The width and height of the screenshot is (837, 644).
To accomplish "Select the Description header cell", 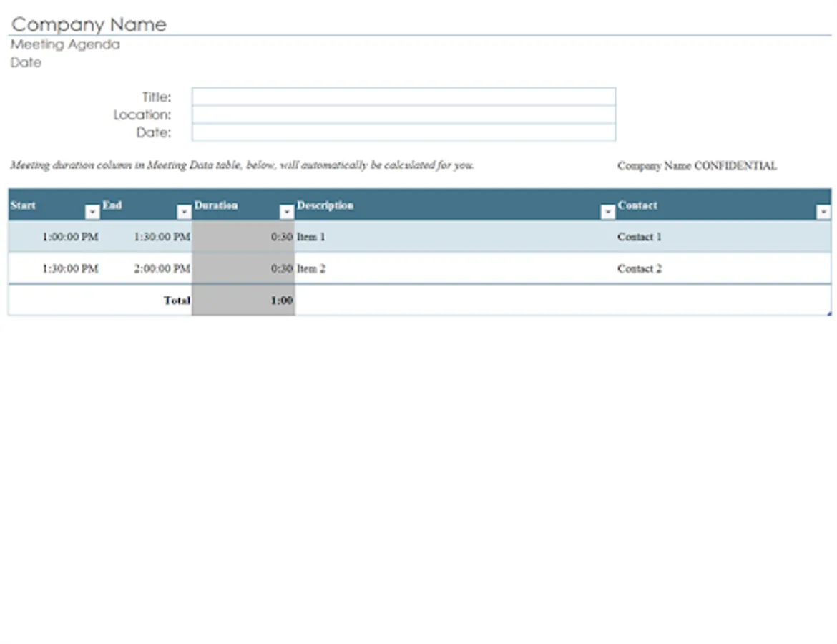I will pos(455,205).
